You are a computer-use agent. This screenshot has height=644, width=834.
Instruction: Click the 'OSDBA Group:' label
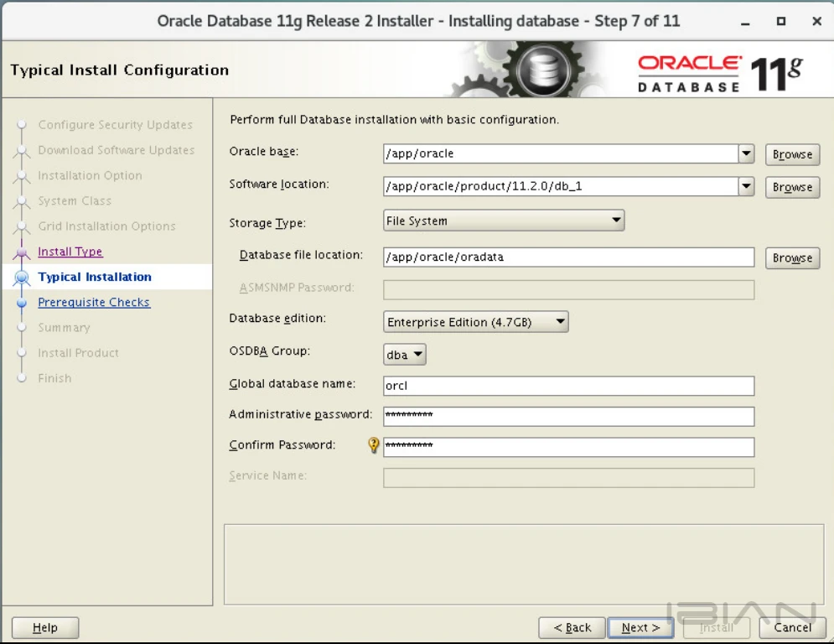270,351
